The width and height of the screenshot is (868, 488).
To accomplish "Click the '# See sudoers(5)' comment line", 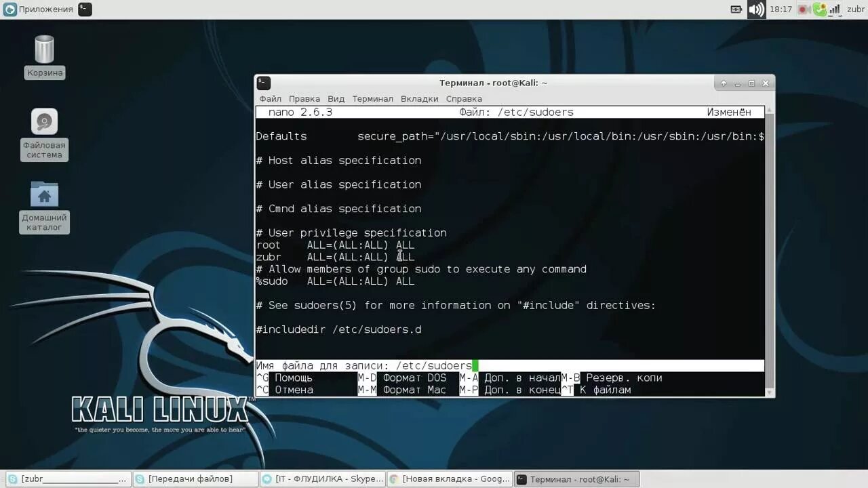I will tap(456, 306).
